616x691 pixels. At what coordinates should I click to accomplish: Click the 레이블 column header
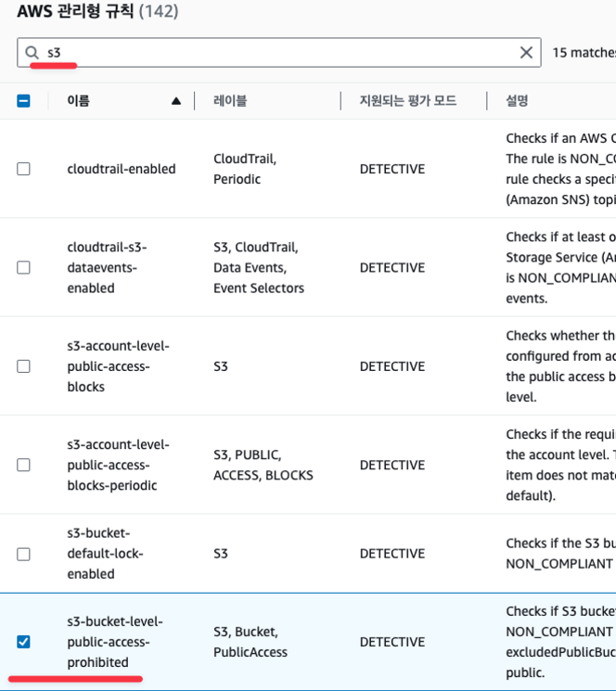click(x=230, y=101)
